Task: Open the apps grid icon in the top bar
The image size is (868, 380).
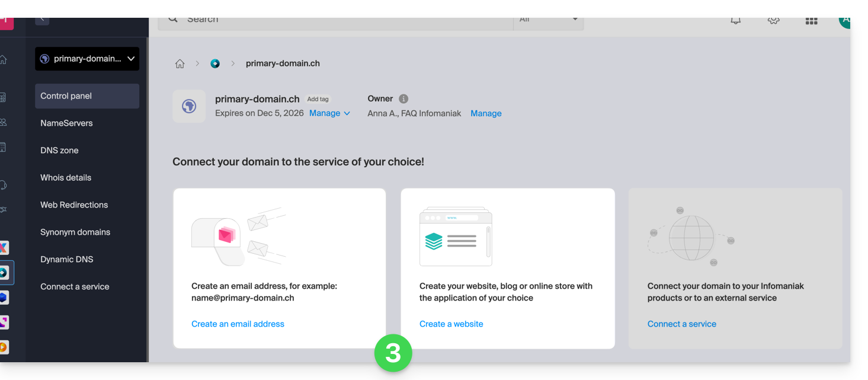Action: pyautogui.click(x=811, y=21)
